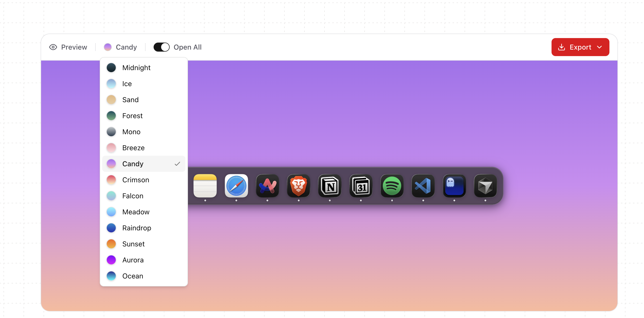Click the Sunset color swatch

[x=111, y=244]
